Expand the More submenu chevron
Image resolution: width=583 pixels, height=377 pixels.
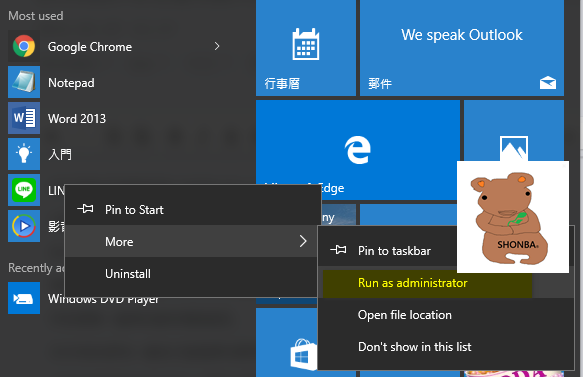pos(303,241)
